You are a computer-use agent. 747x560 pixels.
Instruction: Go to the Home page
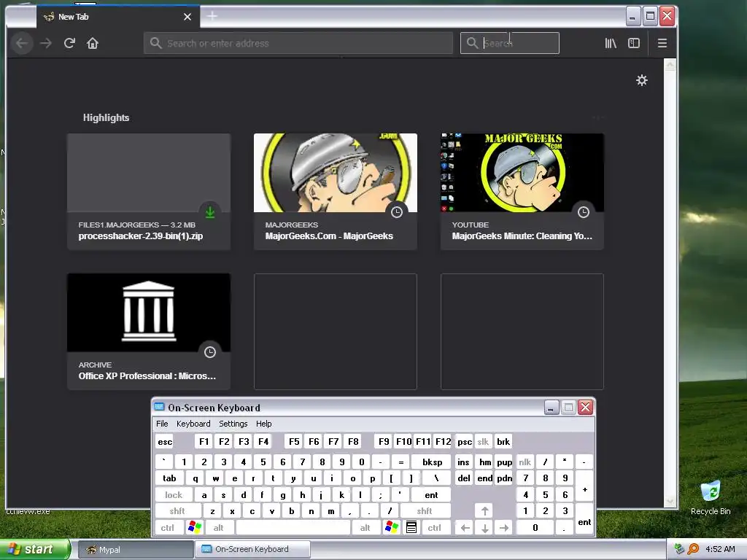click(x=93, y=43)
